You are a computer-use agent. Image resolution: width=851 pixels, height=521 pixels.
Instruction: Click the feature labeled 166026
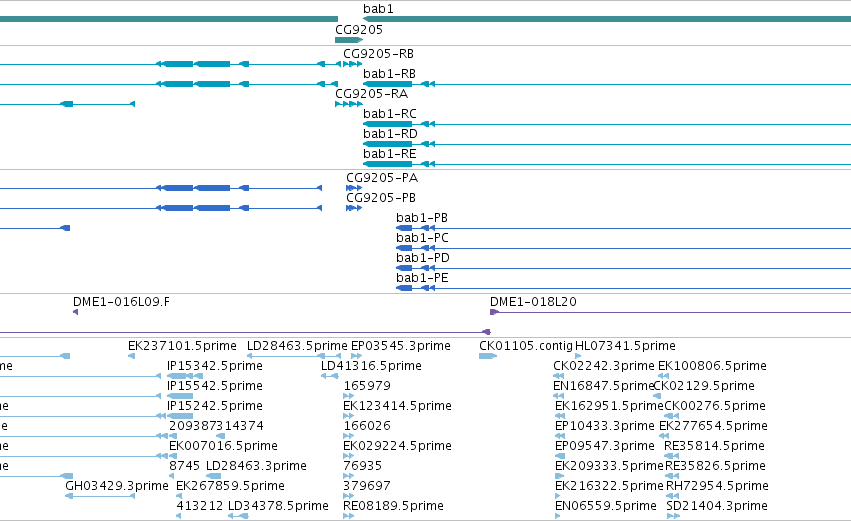pos(367,427)
